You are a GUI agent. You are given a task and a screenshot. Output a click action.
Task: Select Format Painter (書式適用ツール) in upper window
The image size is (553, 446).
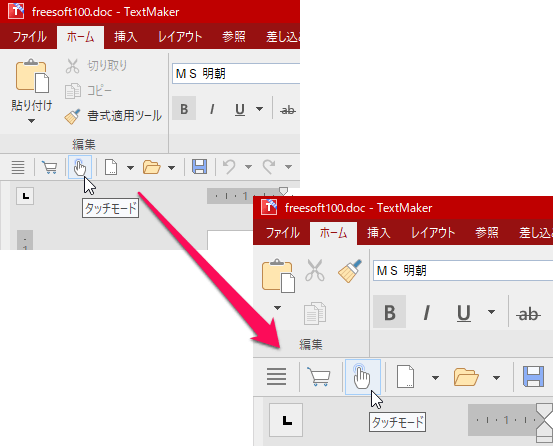click(113, 116)
